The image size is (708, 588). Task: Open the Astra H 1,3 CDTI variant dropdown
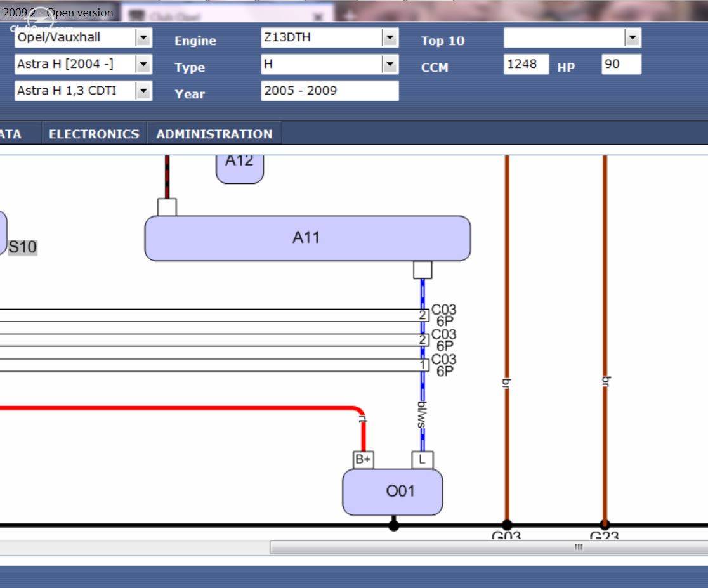143,91
